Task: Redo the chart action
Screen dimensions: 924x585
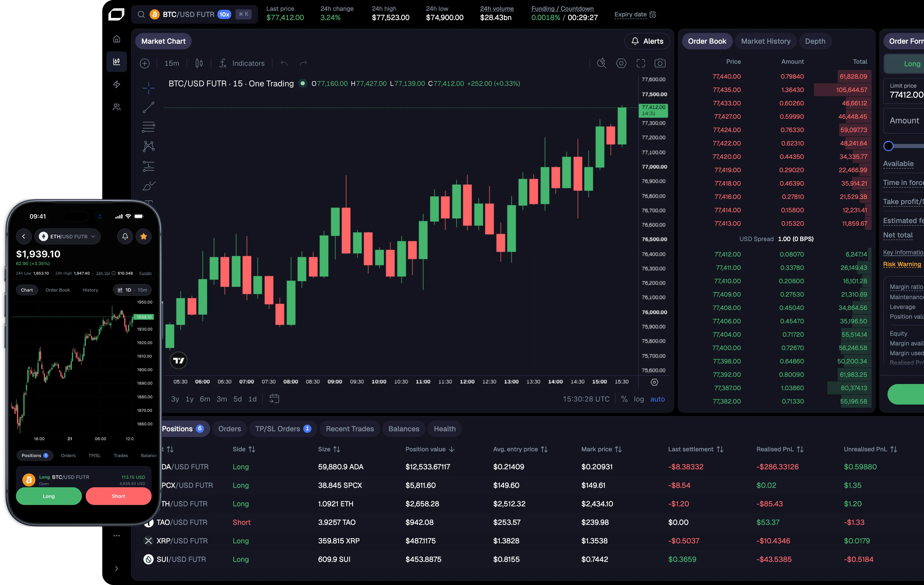Action: (x=303, y=63)
